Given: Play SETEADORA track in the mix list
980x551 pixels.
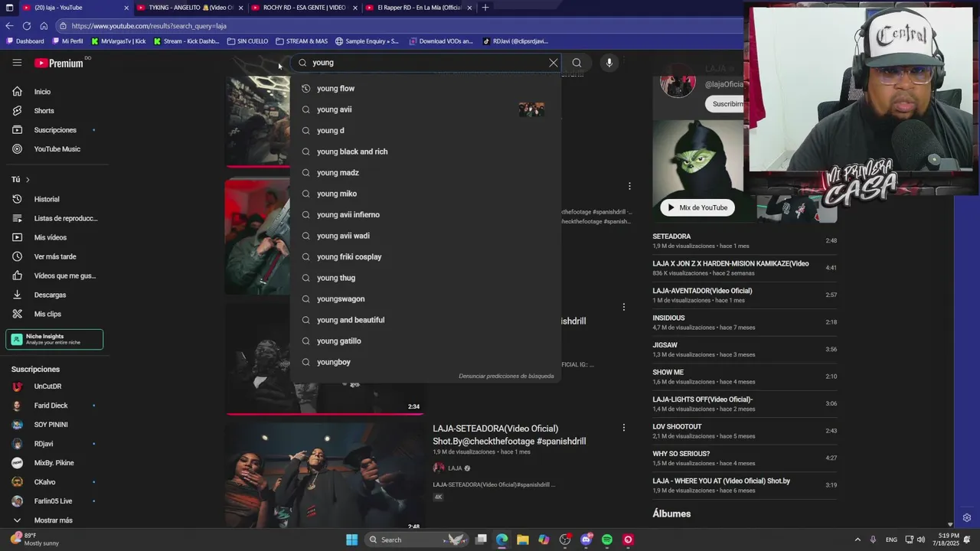Looking at the screenshot, I should click(x=744, y=241).
